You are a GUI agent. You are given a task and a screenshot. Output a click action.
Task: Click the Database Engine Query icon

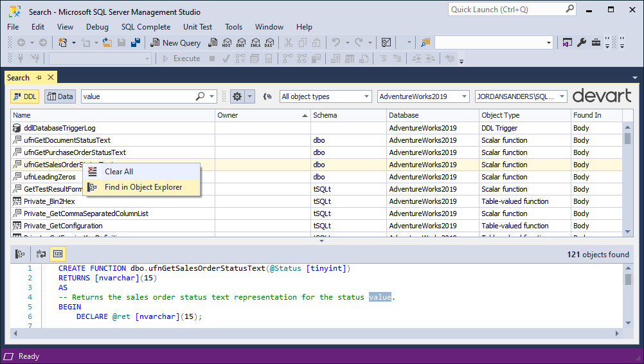click(x=213, y=42)
